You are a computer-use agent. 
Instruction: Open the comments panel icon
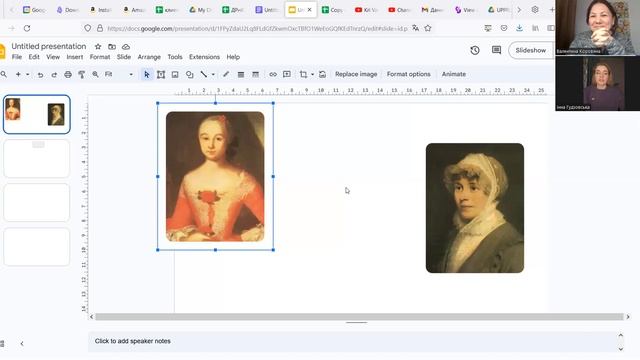(496, 50)
